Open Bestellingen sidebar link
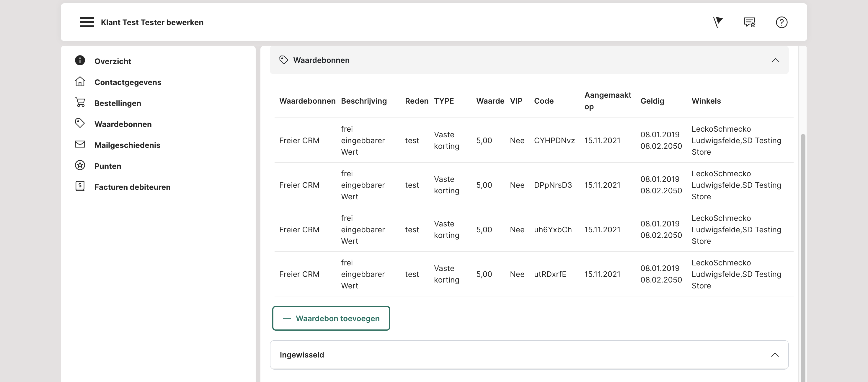Screen dimensions: 868x382 coord(118,103)
